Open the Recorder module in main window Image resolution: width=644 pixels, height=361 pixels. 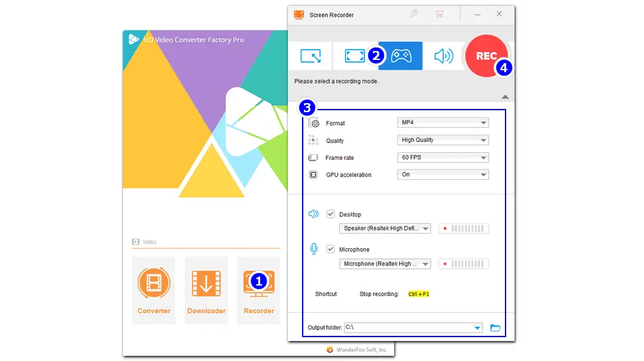coord(259,290)
